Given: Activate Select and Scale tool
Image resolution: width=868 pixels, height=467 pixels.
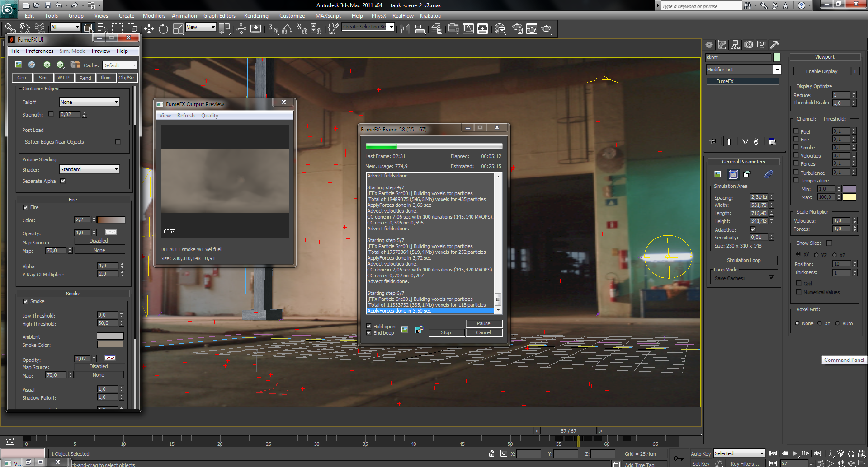Looking at the screenshot, I should [x=178, y=29].
